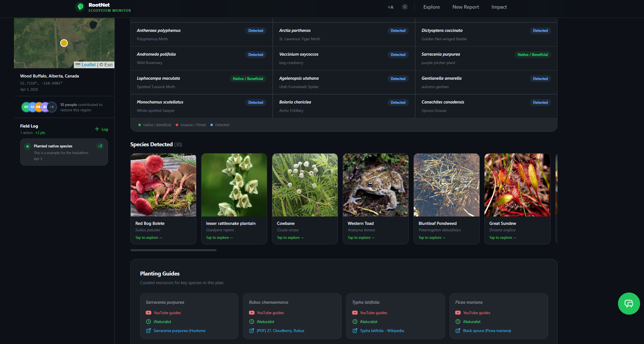Click the Black spruce (Picea mariana) link

(487, 331)
